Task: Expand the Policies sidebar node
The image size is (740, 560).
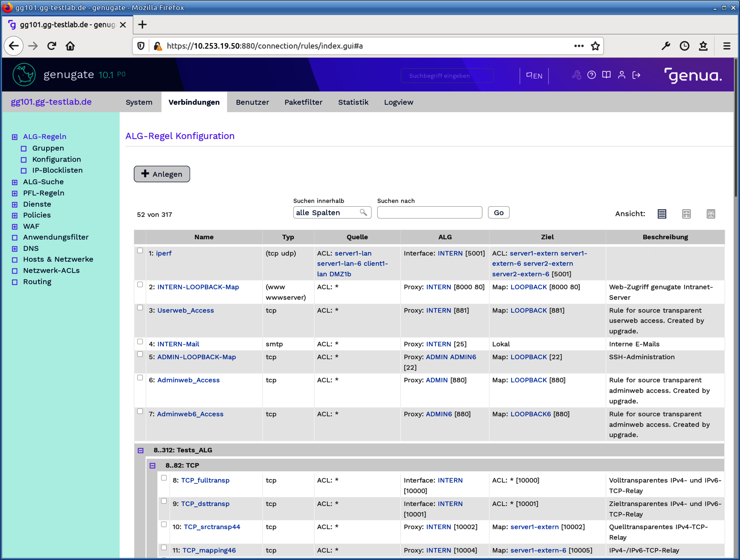Action: (15, 215)
